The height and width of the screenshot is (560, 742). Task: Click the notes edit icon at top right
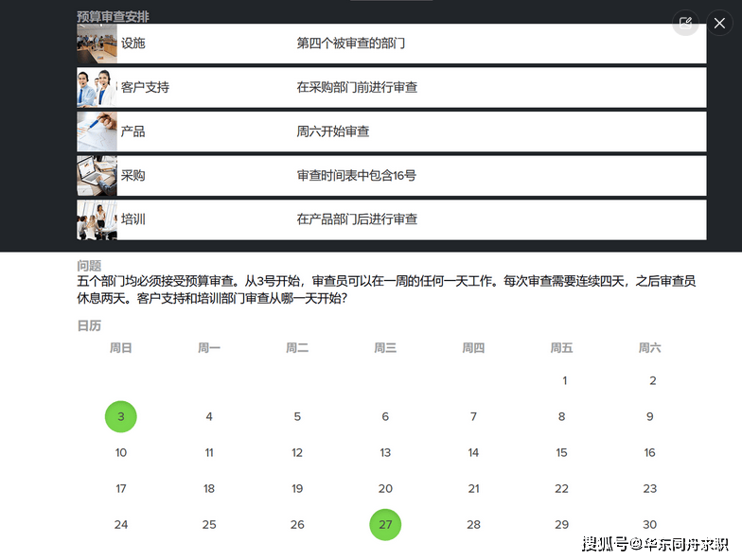pyautogui.click(x=685, y=23)
